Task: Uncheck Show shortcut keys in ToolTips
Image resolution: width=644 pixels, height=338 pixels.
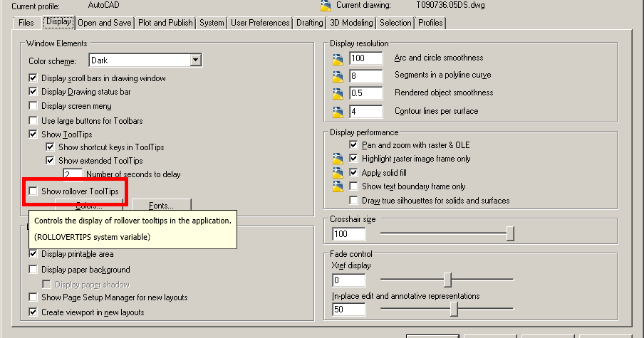Action: coord(50,147)
